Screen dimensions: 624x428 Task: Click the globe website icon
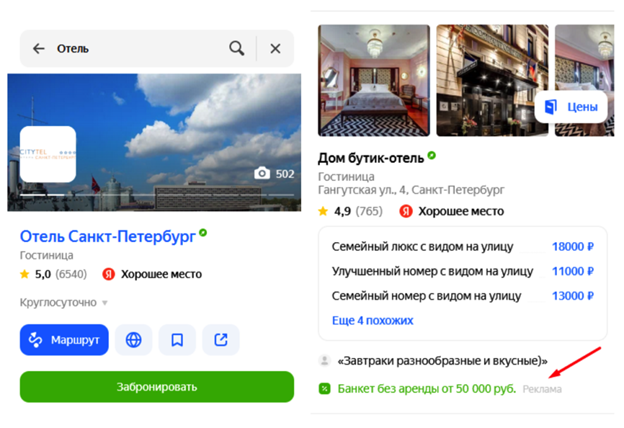point(134,340)
